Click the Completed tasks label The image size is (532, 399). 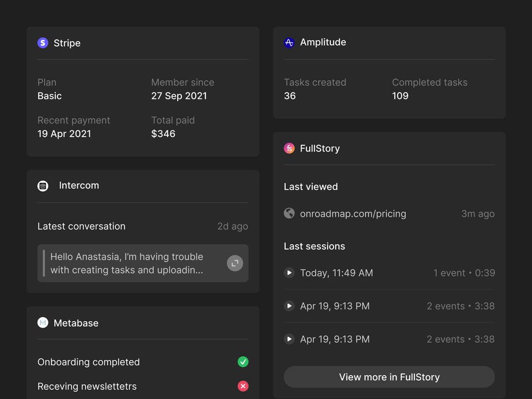(429, 82)
